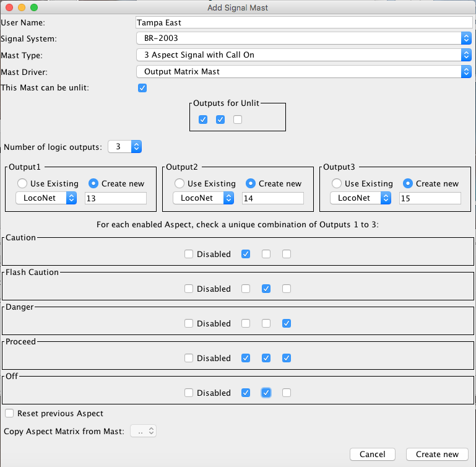Enable Reset previous Aspect checkbox
The height and width of the screenshot is (467, 476).
tap(9, 413)
